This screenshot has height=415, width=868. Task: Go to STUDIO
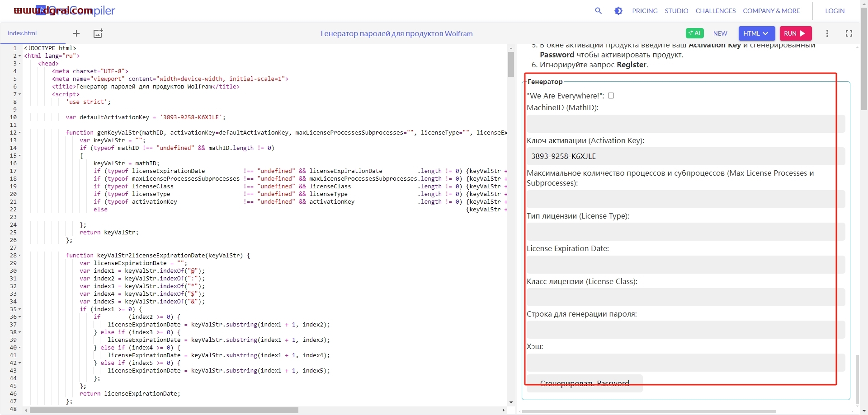tap(676, 11)
